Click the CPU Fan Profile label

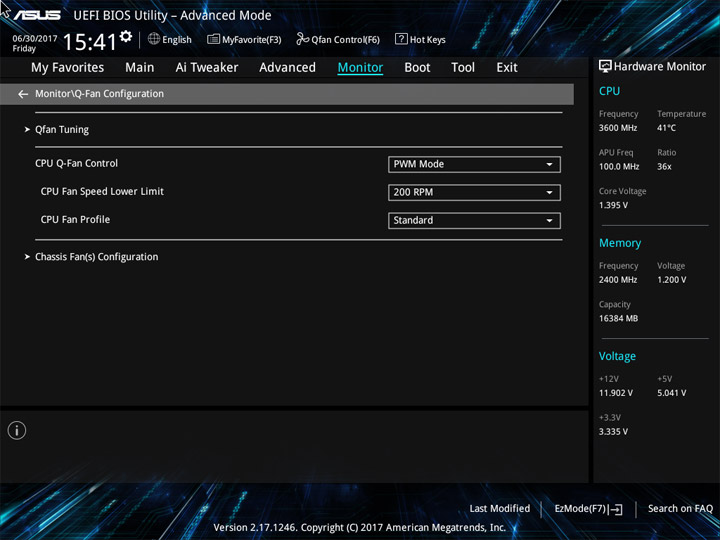75,219
